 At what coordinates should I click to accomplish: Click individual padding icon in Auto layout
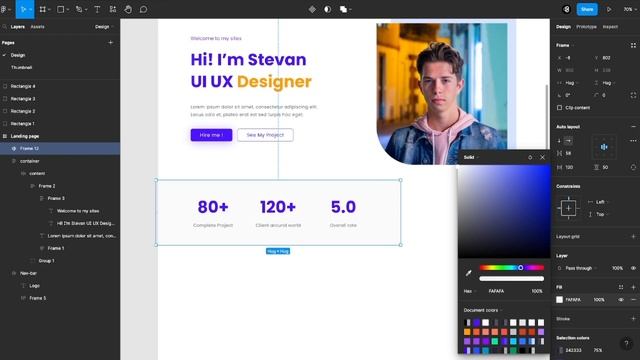pyautogui.click(x=633, y=167)
